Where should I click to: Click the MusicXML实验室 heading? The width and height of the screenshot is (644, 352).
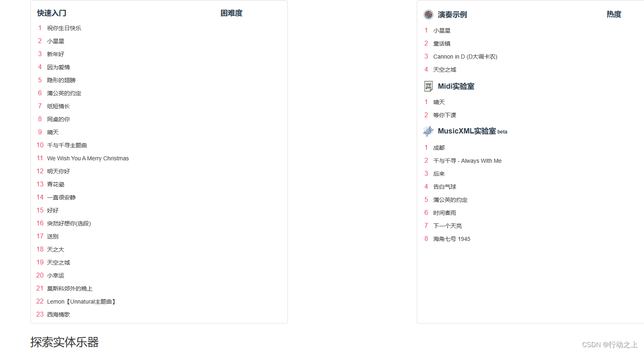point(467,131)
